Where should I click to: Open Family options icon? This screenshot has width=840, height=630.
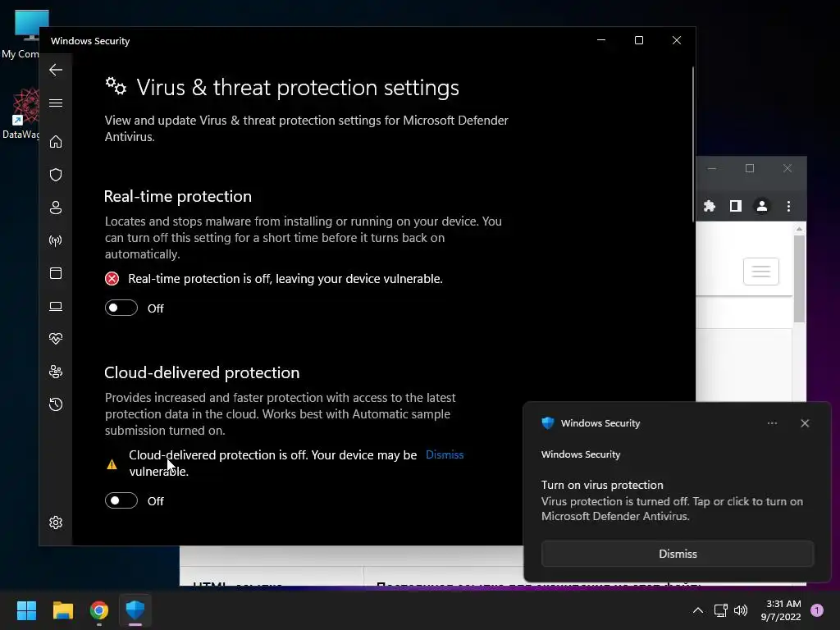[x=56, y=372]
